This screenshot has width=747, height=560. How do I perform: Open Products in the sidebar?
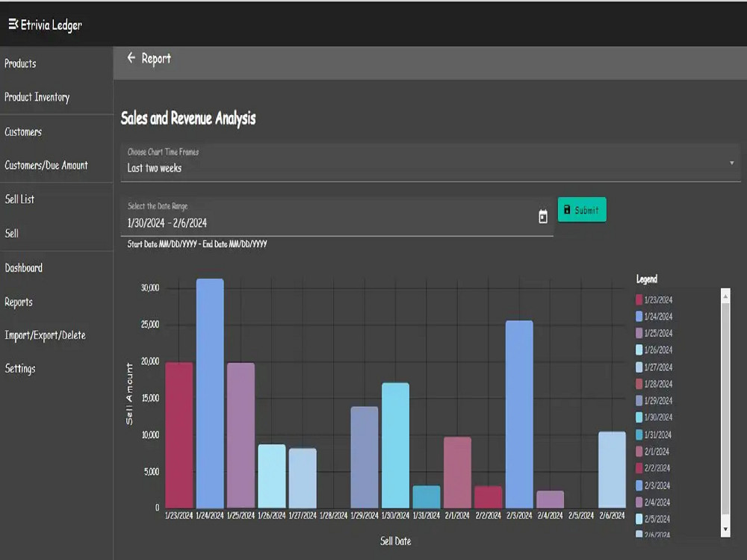20,63
